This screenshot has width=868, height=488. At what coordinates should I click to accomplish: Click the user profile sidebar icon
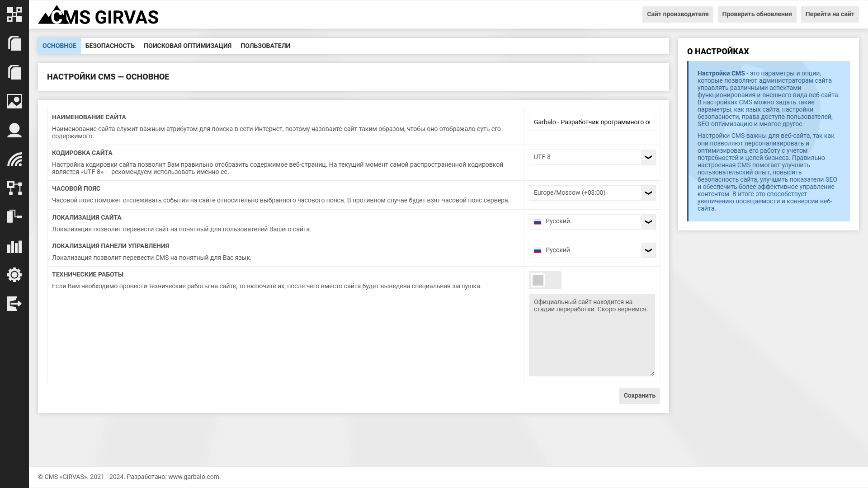point(14,130)
